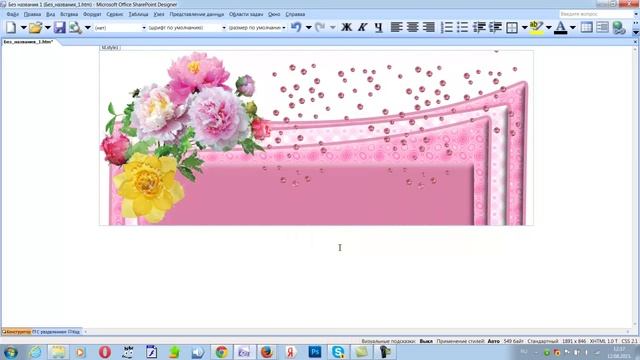Click the Авто style application status
640x360 pixels.
pos(493,341)
